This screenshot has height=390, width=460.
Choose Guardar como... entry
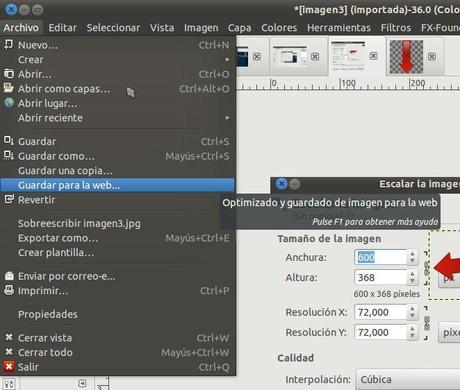[x=117, y=156]
